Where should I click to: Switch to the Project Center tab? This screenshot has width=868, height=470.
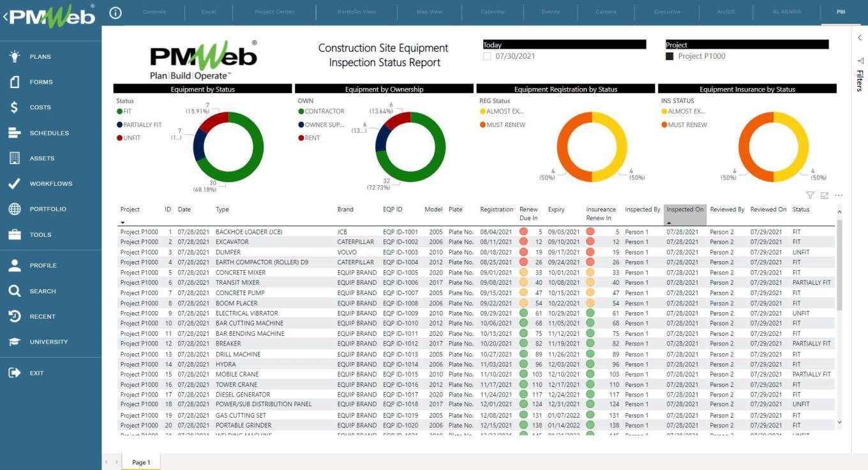click(274, 12)
